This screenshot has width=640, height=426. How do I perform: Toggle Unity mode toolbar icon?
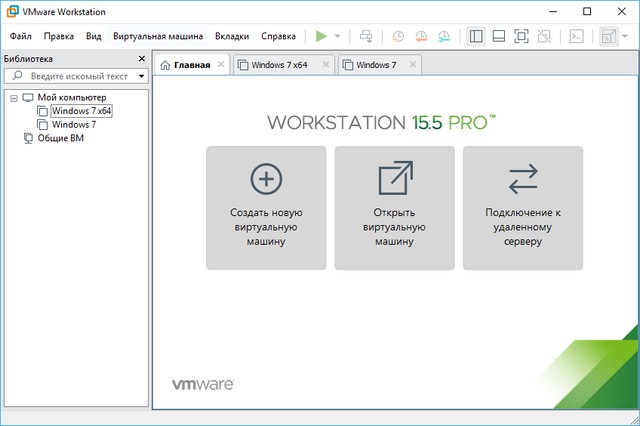click(x=544, y=36)
